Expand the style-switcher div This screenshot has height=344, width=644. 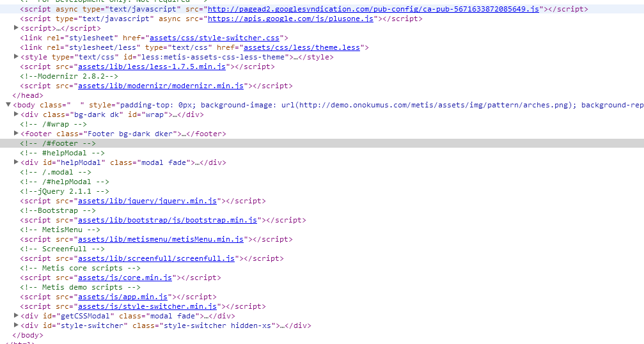click(16, 325)
